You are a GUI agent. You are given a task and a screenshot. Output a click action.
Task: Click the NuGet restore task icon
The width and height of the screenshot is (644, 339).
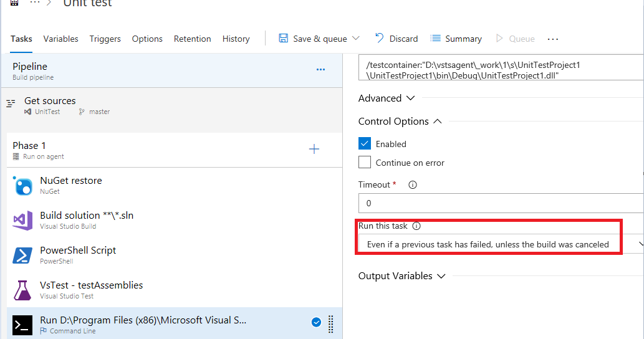tap(23, 186)
